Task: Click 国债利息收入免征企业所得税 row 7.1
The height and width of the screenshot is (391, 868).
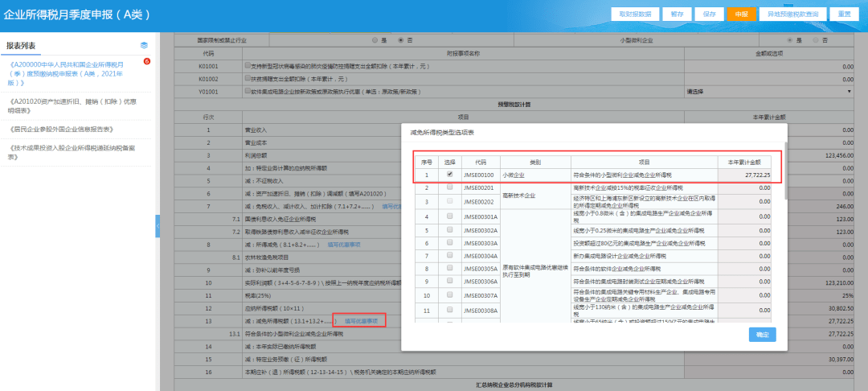Action: pyautogui.click(x=280, y=219)
